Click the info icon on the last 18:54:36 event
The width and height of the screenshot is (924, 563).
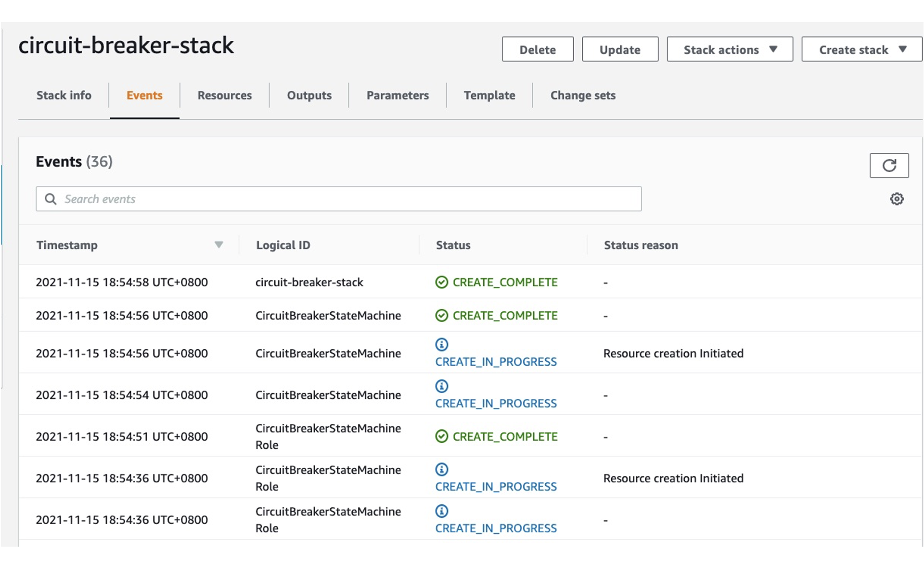[x=441, y=511]
